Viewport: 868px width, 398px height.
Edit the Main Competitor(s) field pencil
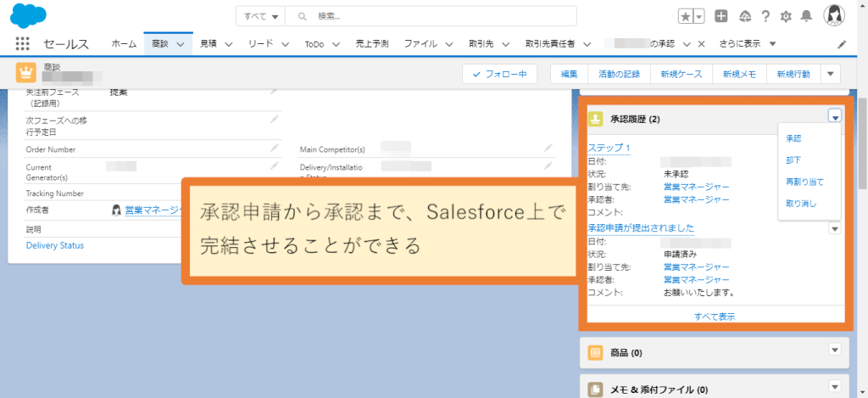point(548,148)
